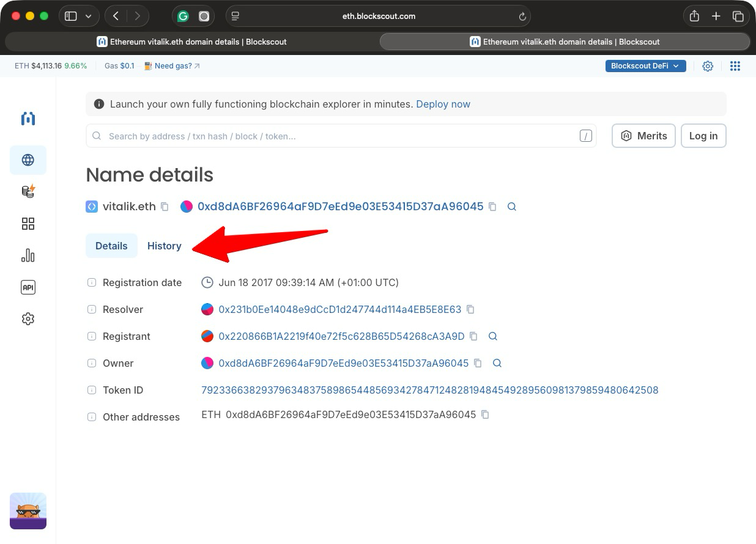This screenshot has height=544, width=756.
Task: Select the globe explorer icon in the sidebar
Action: pyautogui.click(x=28, y=160)
